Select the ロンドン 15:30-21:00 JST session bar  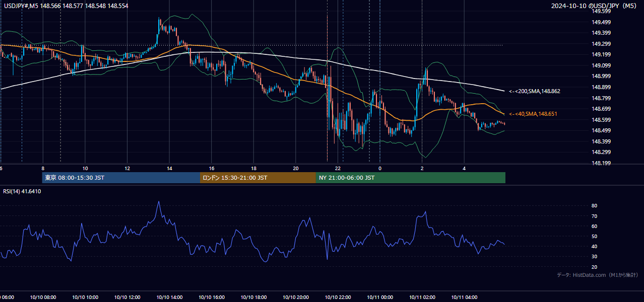258,178
